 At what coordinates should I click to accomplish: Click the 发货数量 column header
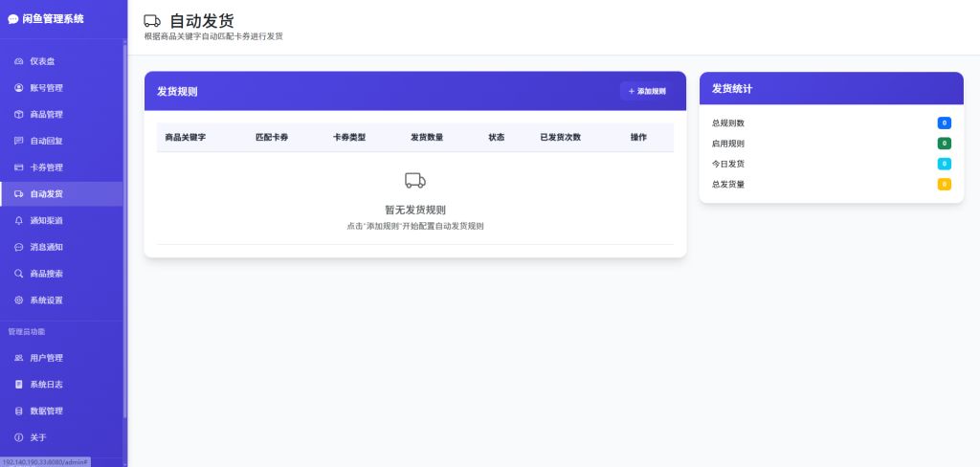[x=427, y=138]
